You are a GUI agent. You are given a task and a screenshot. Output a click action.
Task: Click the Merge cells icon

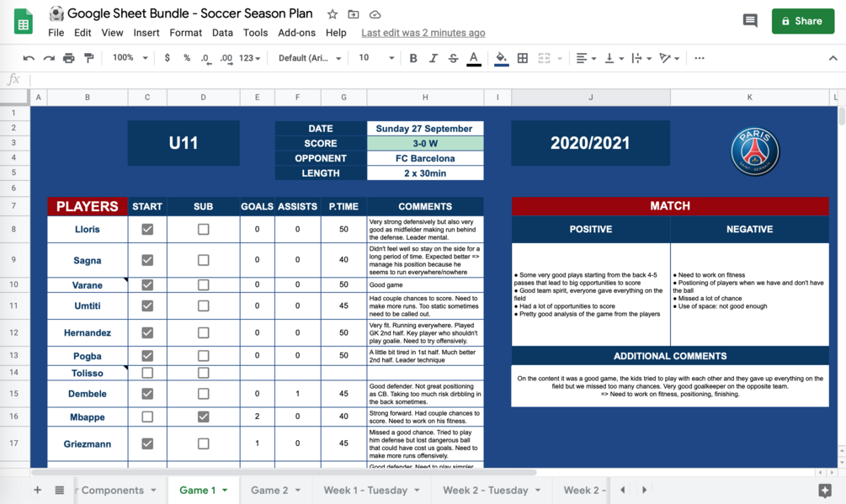click(545, 58)
